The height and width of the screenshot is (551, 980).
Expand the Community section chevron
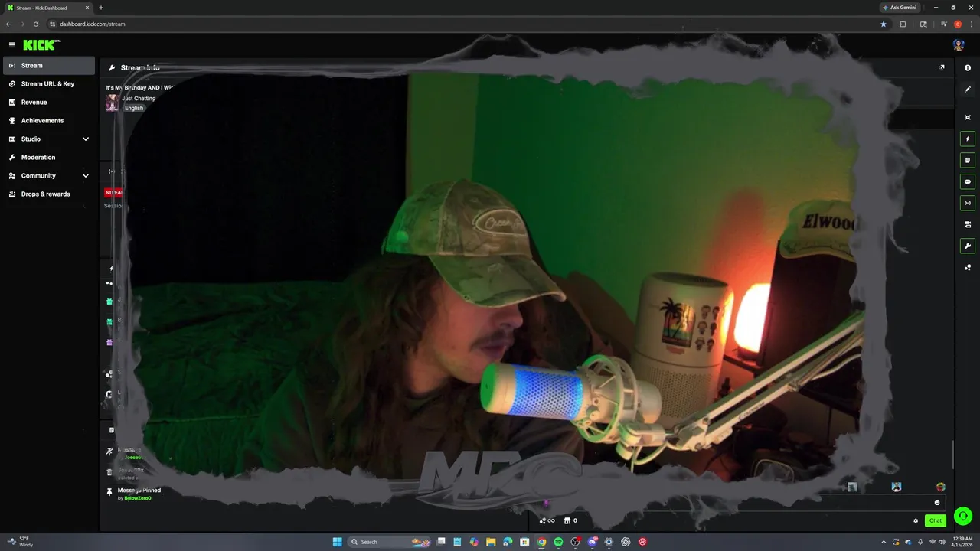(86, 176)
